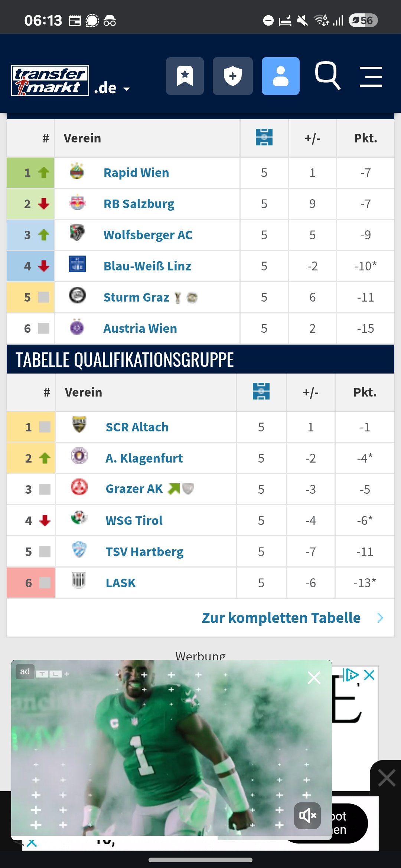Viewport: 401px width, 868px height.
Task: Open the search magnifier
Action: (327, 76)
